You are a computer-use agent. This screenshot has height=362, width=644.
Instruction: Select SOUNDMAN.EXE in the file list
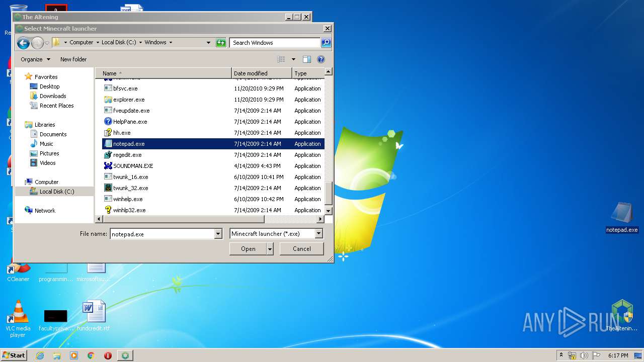(133, 166)
